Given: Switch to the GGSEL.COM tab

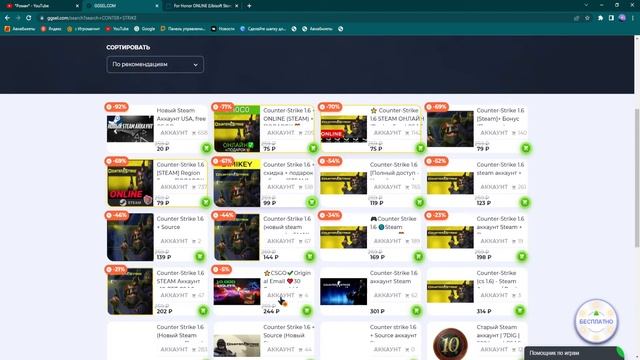Looking at the screenshot, I should 122,6.
